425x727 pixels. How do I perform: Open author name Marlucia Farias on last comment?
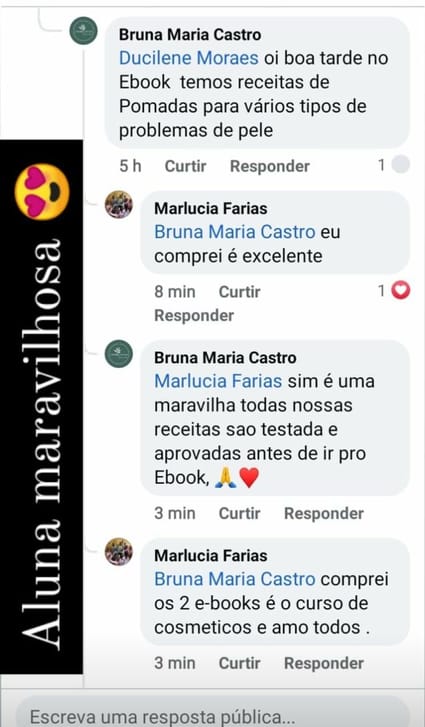pyautogui.click(x=210, y=555)
